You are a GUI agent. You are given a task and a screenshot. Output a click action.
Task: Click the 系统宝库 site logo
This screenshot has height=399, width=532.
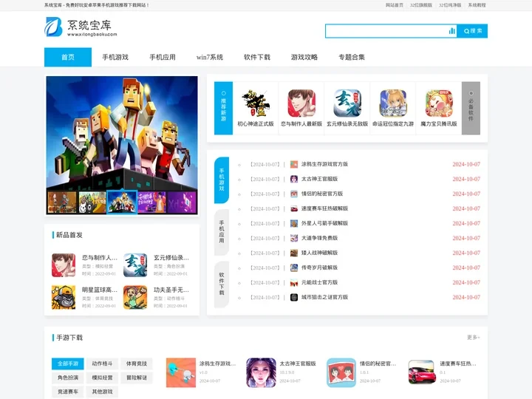pyautogui.click(x=81, y=27)
